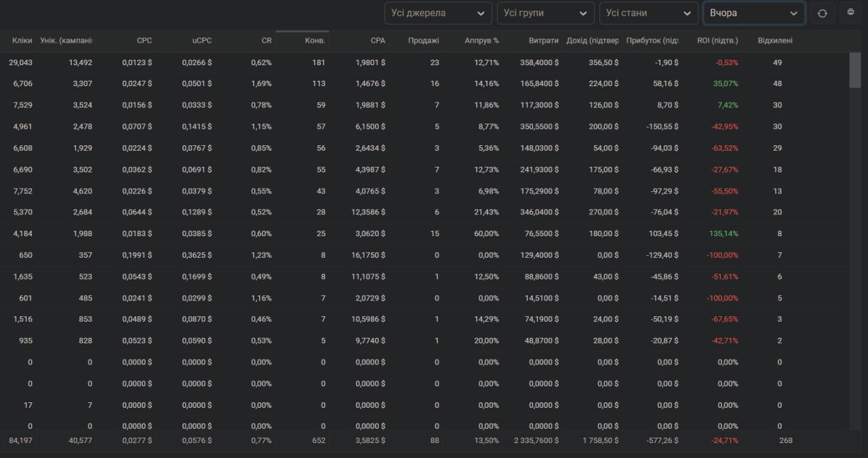Sort by the 'Аппрув %' column header
868x458 pixels.
click(482, 41)
